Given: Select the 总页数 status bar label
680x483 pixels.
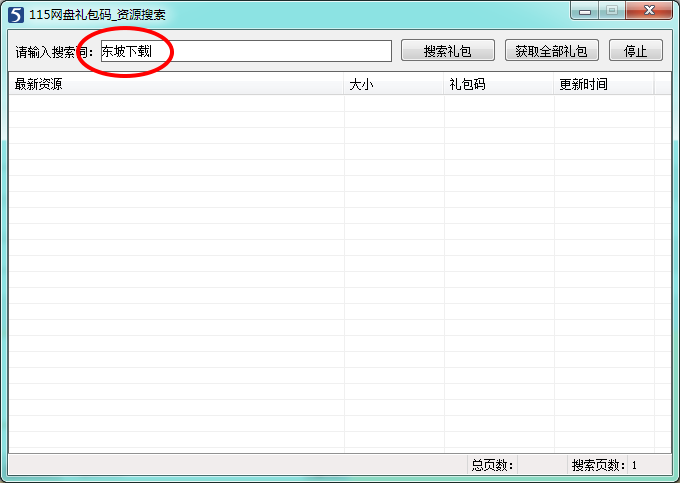Looking at the screenshot, I should (x=492, y=465).
